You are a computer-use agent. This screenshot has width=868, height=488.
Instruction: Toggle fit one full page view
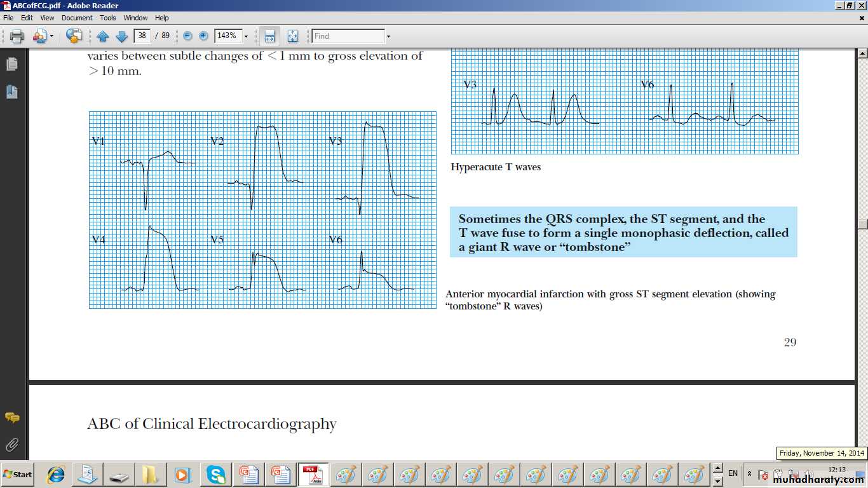point(292,36)
